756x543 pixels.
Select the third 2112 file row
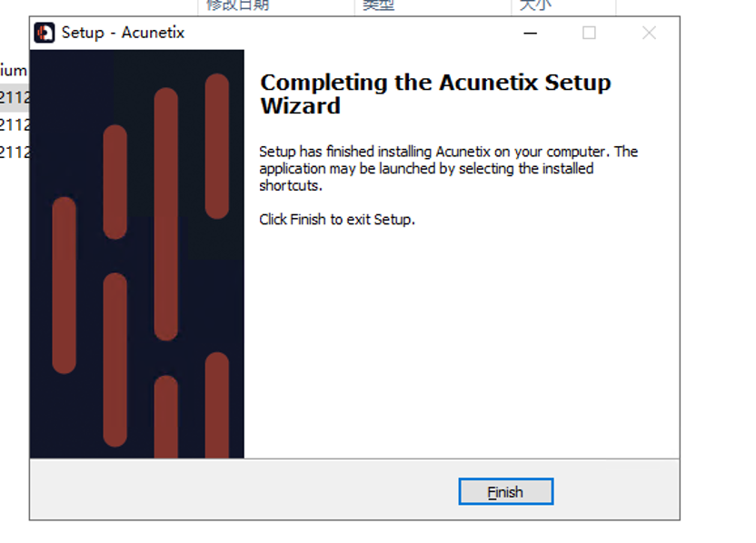coord(15,153)
